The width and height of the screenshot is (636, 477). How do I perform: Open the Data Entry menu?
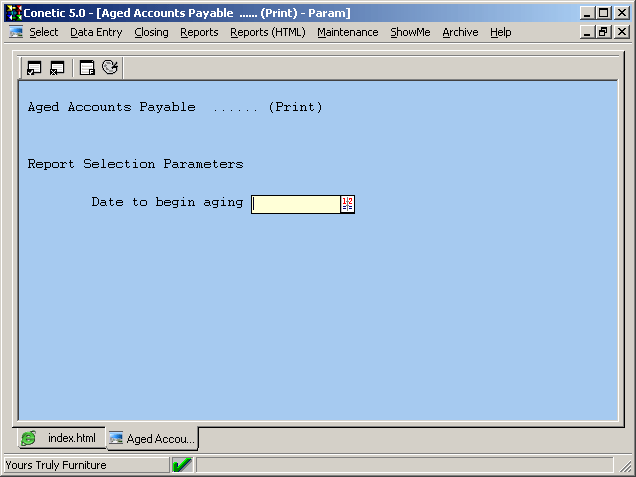click(96, 32)
